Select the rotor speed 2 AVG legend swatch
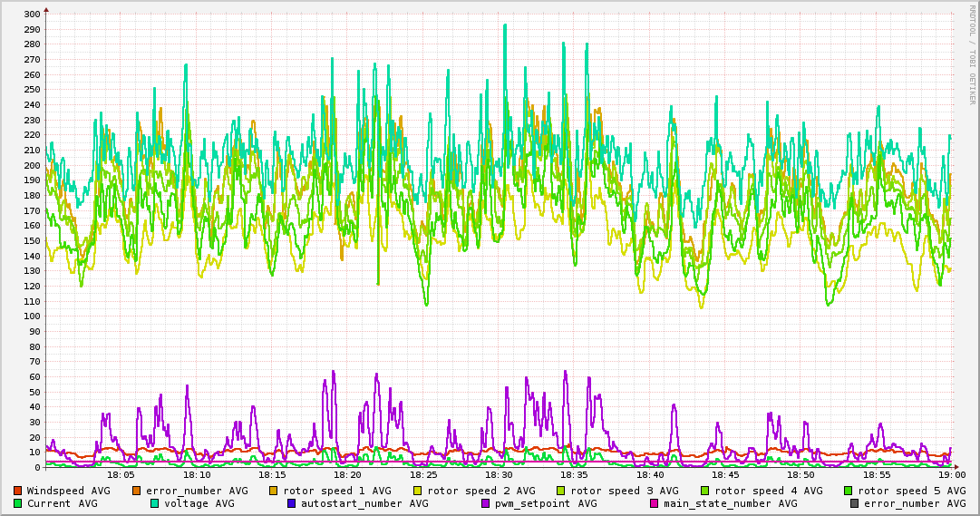Screen dimensions: 980x516 pyautogui.click(x=418, y=491)
